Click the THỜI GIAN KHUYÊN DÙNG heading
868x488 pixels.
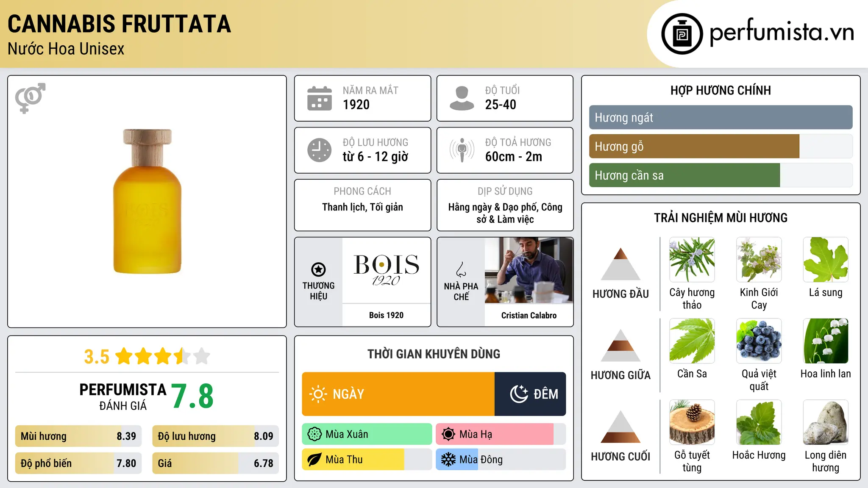[434, 354]
